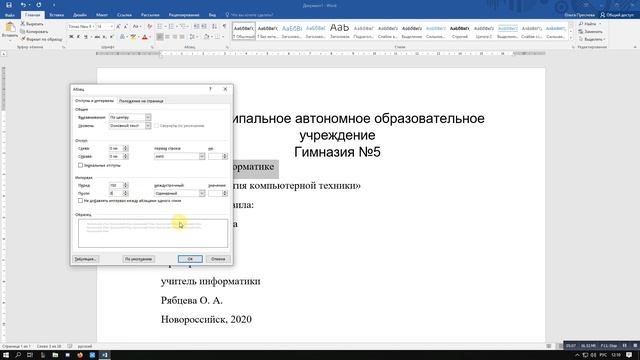The image size is (640, 360).
Task: Open Вставка ribbon tab
Action: [56, 15]
